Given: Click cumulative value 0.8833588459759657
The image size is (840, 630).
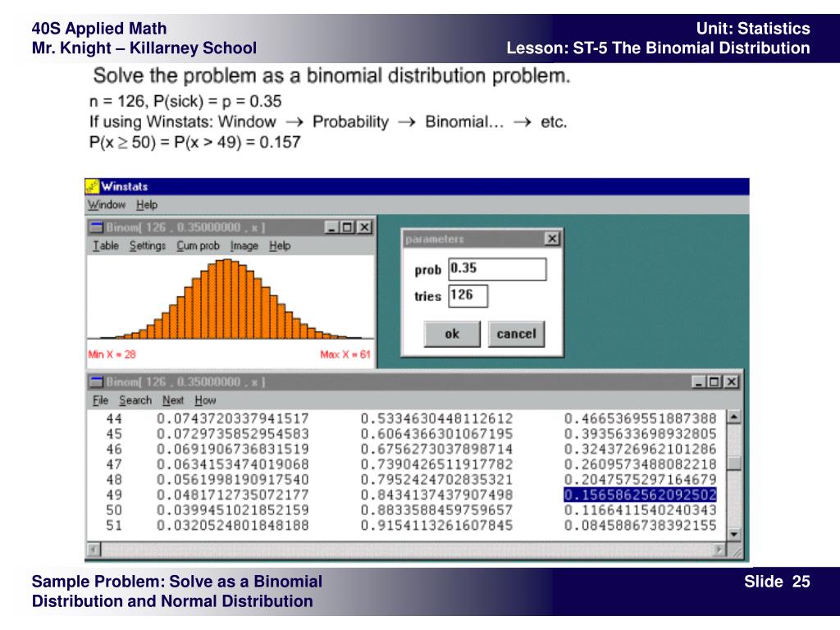Looking at the screenshot, I should [x=436, y=510].
